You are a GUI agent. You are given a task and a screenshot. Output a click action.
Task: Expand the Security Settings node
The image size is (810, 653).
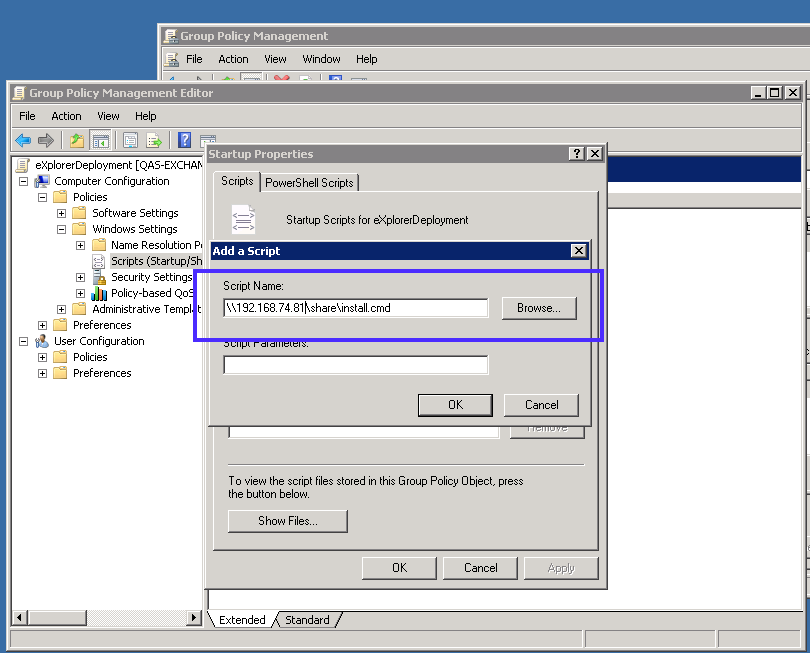point(81,277)
